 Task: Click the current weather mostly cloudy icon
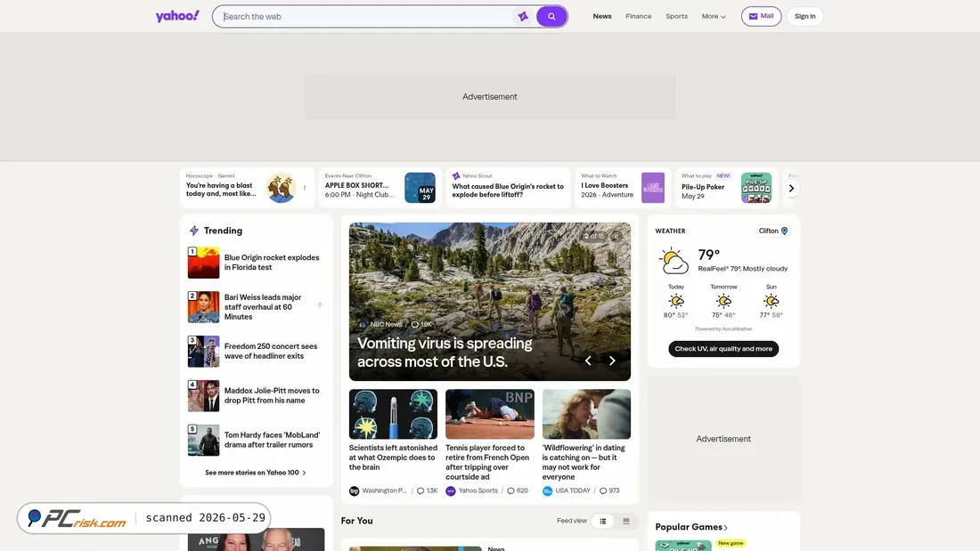(x=674, y=261)
